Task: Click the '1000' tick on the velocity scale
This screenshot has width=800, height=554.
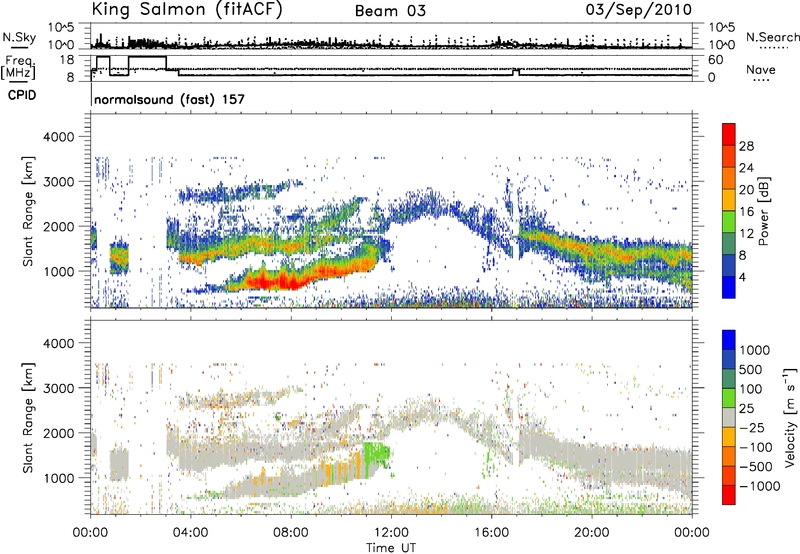Action: pos(754,350)
